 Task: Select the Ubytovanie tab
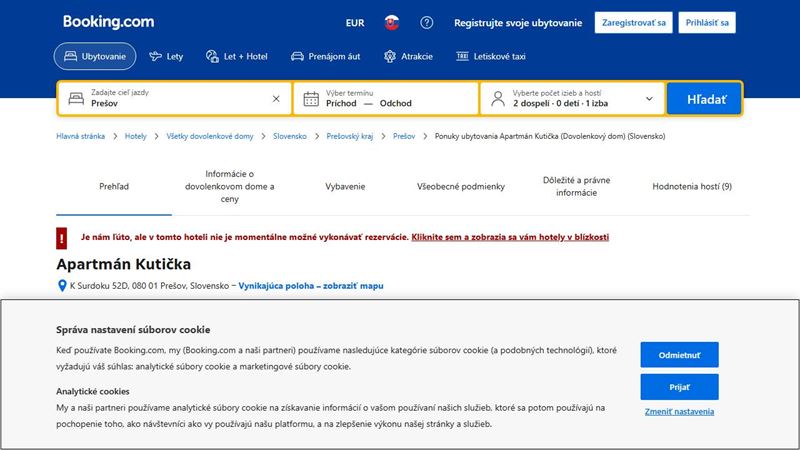(95, 56)
